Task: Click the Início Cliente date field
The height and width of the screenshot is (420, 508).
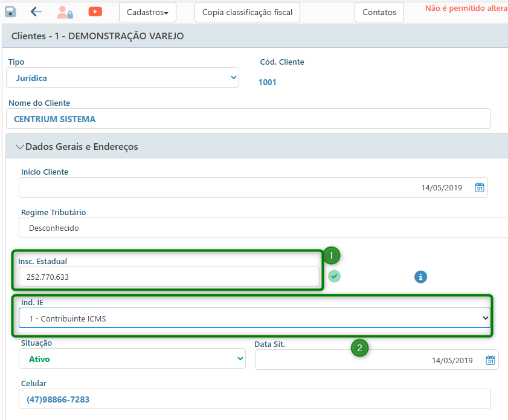Action: [x=242, y=187]
